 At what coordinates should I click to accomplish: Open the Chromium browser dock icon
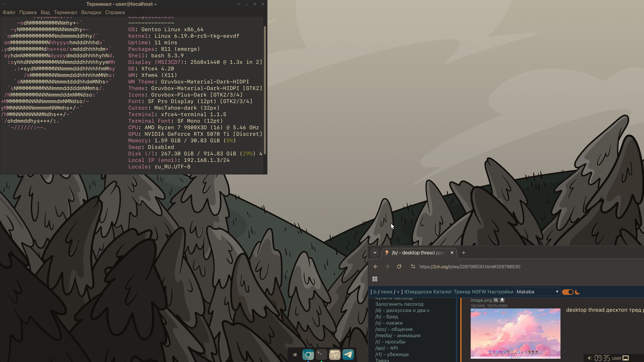pos(308,355)
